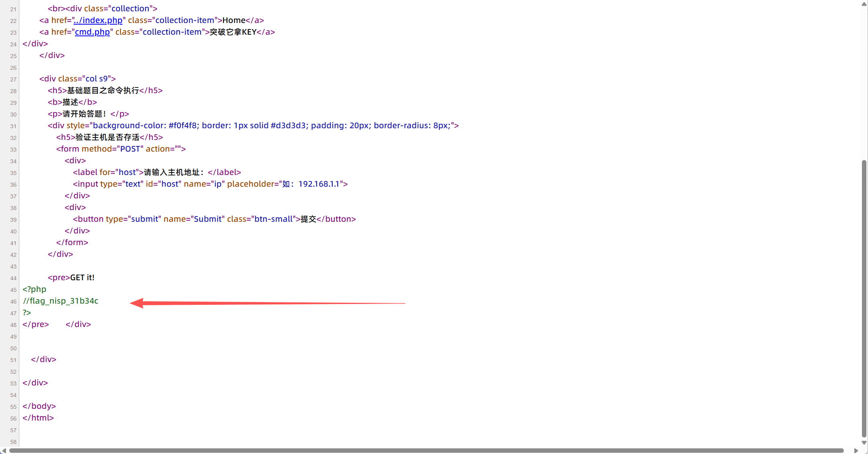Screen dimensions: 868x454
Task: Click line number 21 in the gutter
Action: [x=13, y=9]
